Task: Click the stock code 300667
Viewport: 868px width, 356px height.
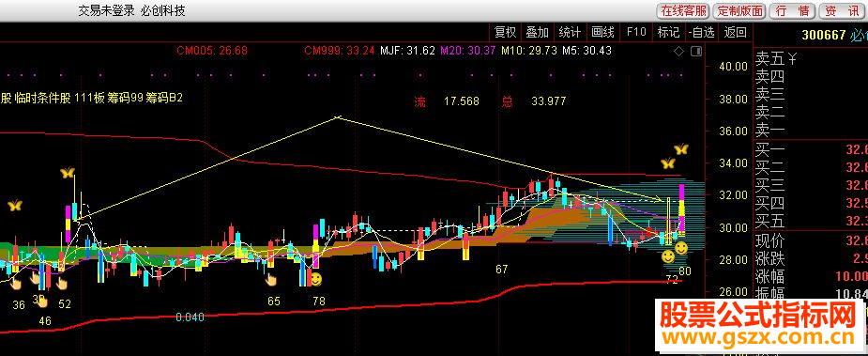Action: click(824, 36)
